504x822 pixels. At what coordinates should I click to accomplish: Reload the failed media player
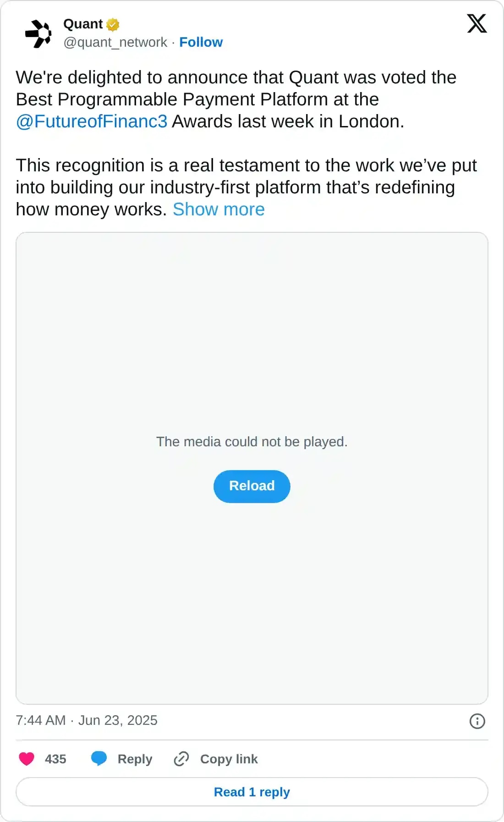pyautogui.click(x=252, y=486)
